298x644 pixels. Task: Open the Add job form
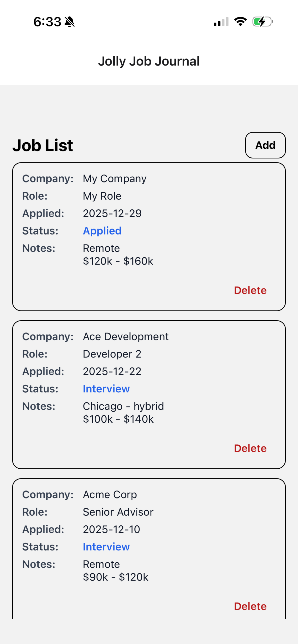click(x=265, y=145)
